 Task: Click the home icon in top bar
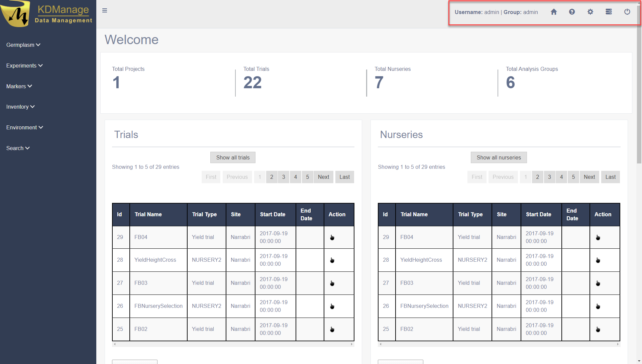[x=554, y=12]
